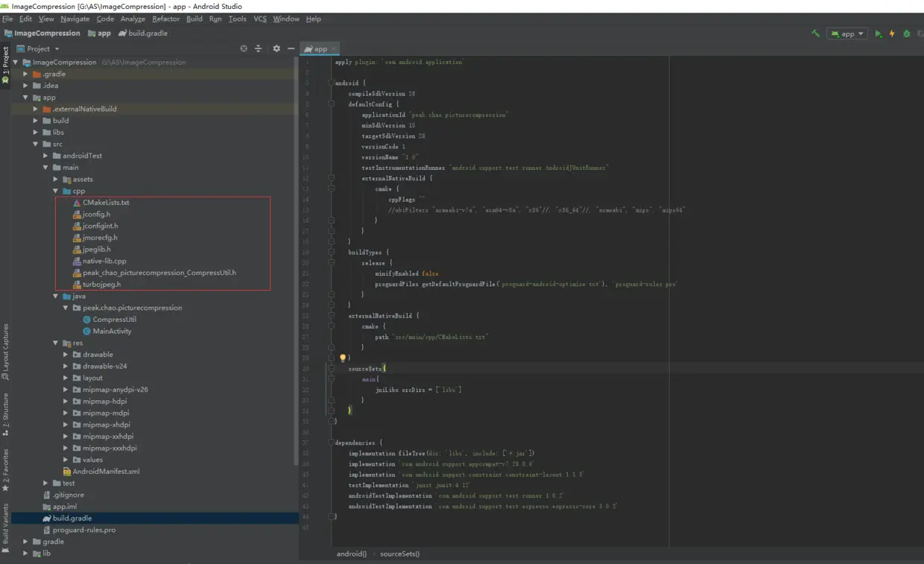Click the yellow lightbulb intention icon
The height and width of the screenshot is (564, 924).
[343, 358]
